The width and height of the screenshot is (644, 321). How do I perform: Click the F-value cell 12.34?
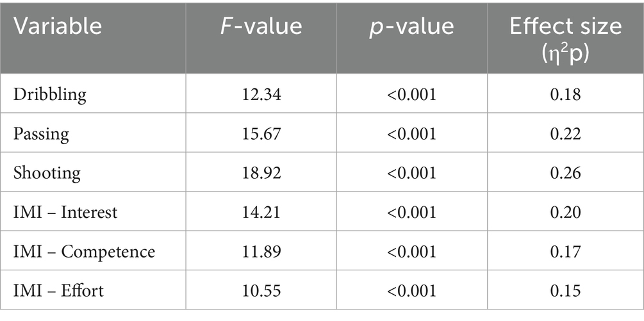click(261, 94)
